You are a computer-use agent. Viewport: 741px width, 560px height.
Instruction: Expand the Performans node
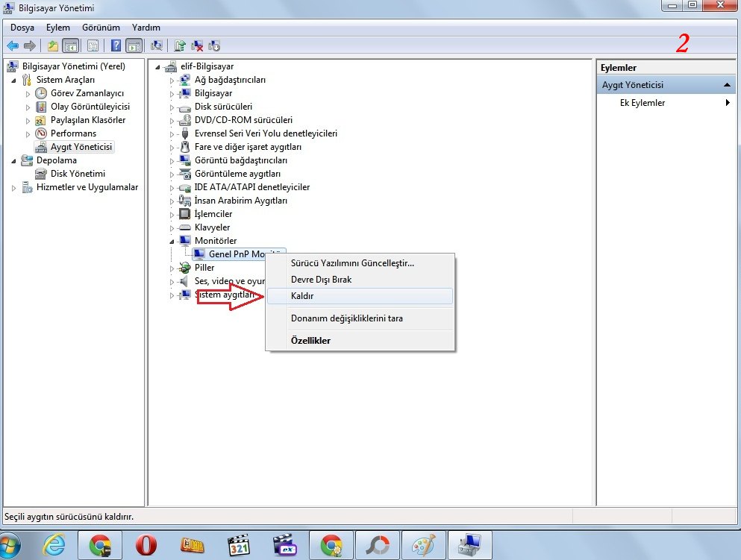(x=28, y=134)
